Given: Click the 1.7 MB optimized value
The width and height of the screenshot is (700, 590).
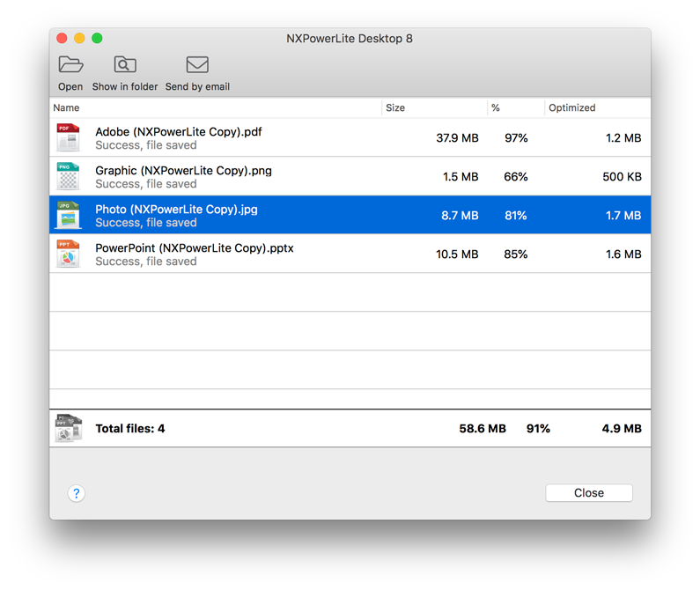Looking at the screenshot, I should (x=623, y=216).
